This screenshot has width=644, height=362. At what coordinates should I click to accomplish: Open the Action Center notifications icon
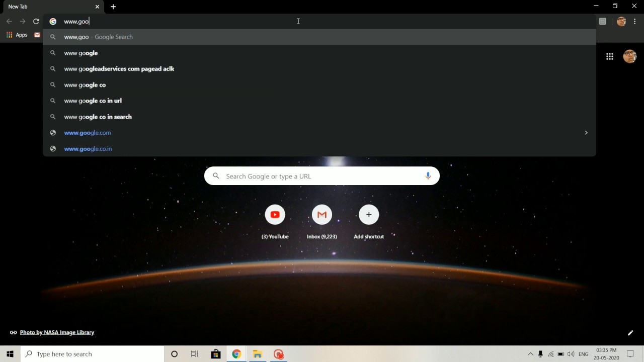(x=630, y=354)
